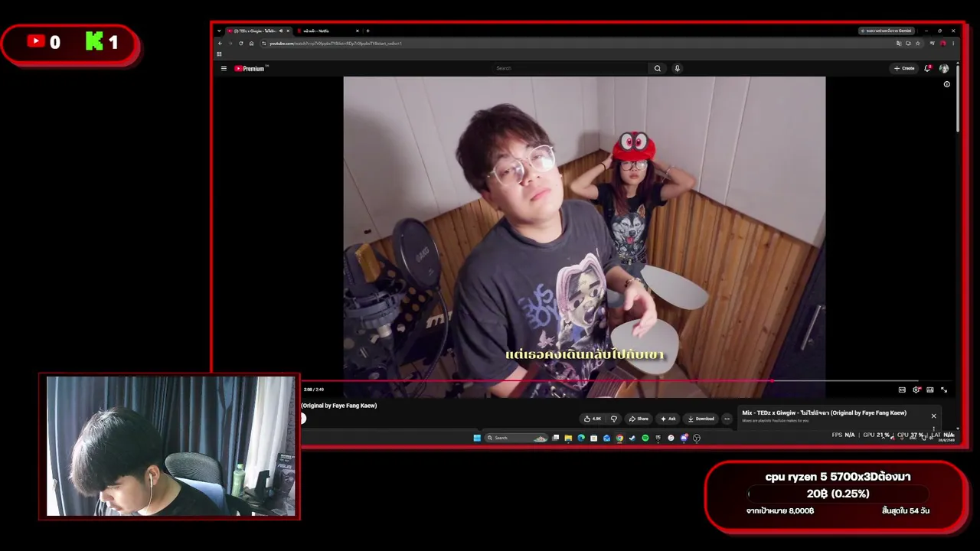
Task: Click the Chrome address bar URL
Action: tap(335, 44)
